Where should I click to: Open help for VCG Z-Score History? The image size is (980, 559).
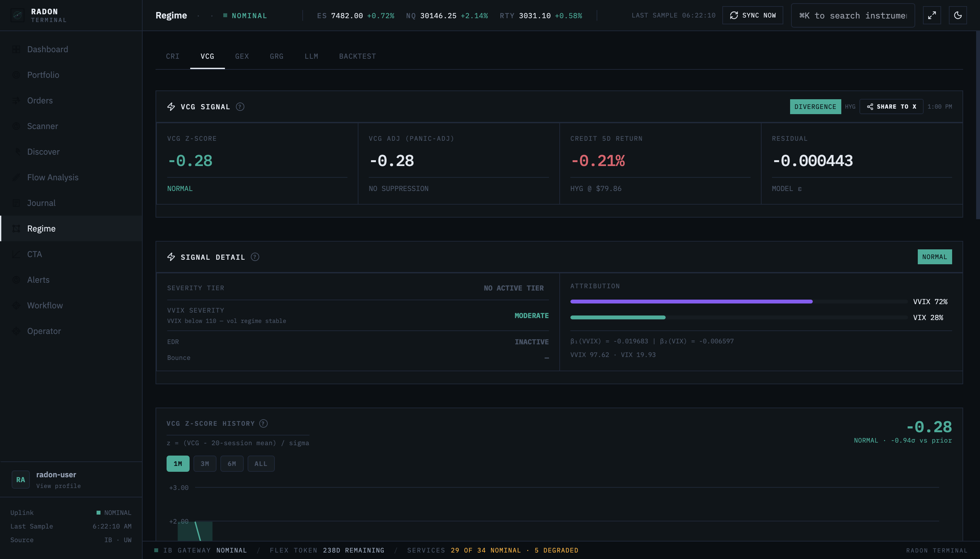pos(263,423)
